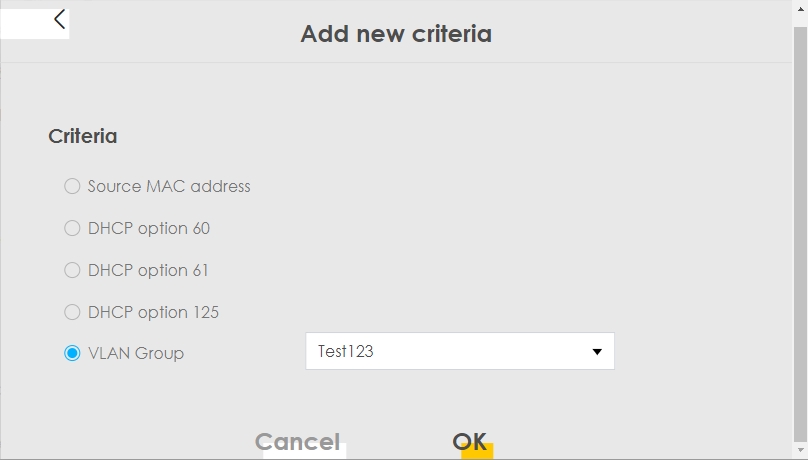Image resolution: width=808 pixels, height=460 pixels.
Task: Click the 'VLAN Group' label text
Action: pyautogui.click(x=136, y=353)
